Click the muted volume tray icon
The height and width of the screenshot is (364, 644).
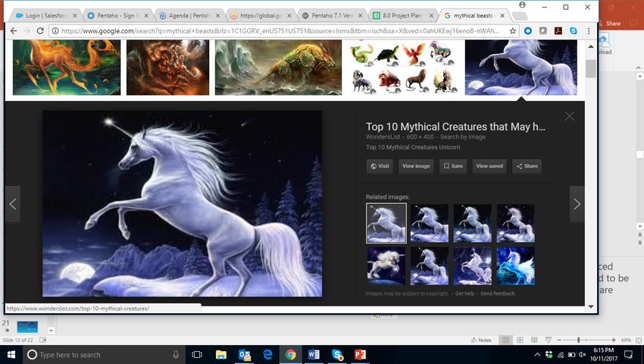point(582,355)
